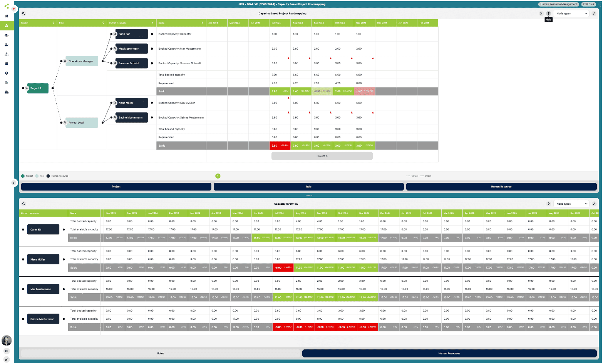Maximize the roadmapping panel
The image size is (603, 364).
[594, 13]
